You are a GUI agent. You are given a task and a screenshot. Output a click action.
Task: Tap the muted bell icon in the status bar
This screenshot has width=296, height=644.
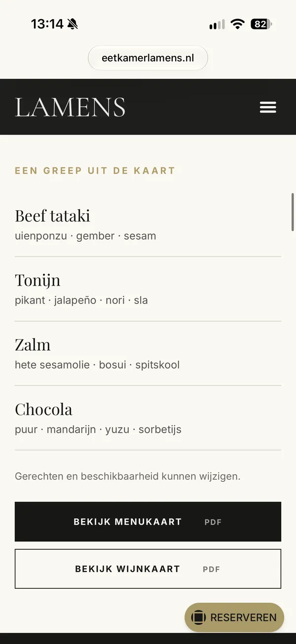point(73,24)
